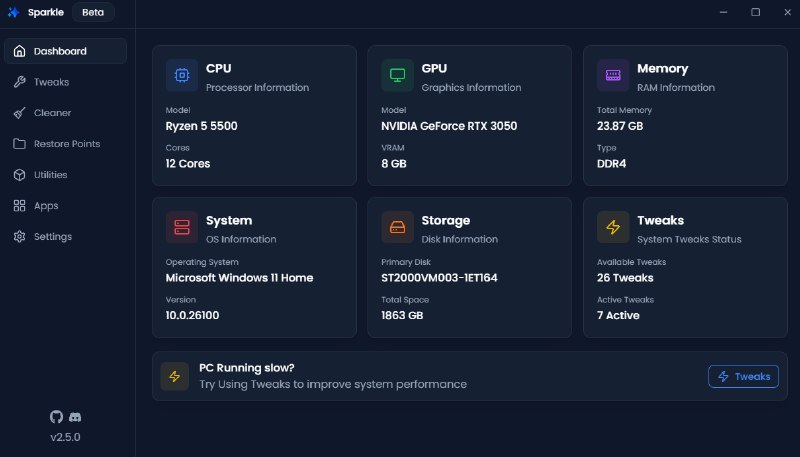Click the green GPU monitor icon
The height and width of the screenshot is (457, 800).
pos(397,75)
